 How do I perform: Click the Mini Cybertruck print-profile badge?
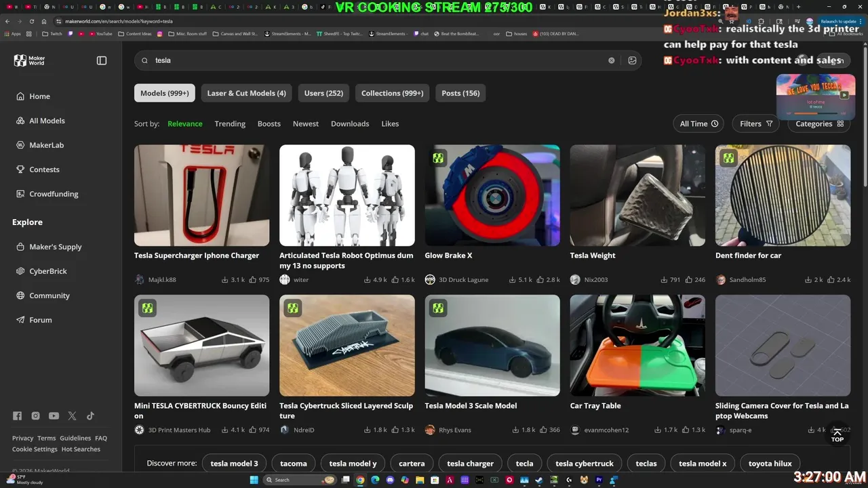tap(147, 308)
